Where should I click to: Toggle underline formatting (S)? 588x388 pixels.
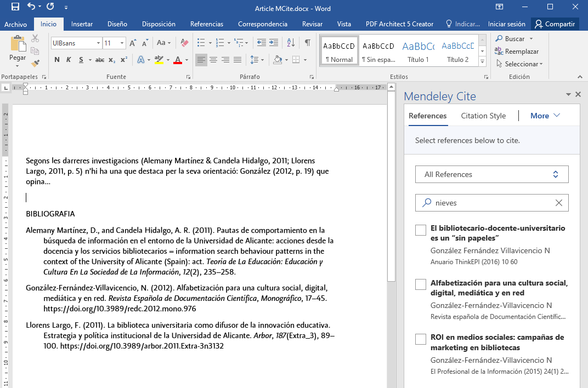click(x=81, y=60)
